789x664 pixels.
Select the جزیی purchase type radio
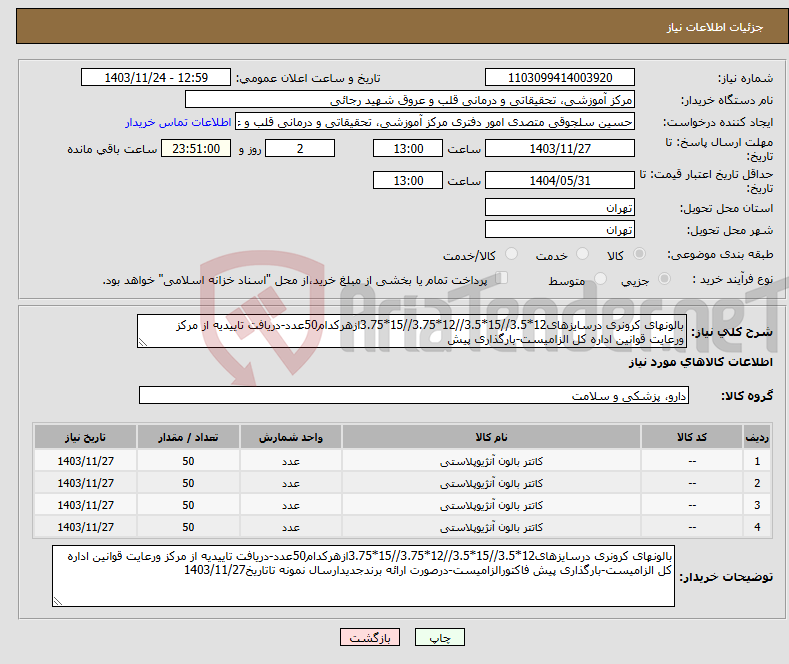point(664,278)
